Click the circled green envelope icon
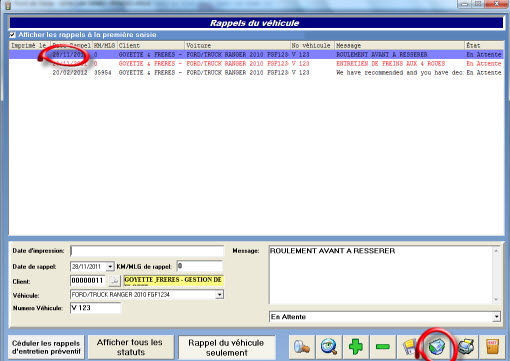The width and height of the screenshot is (510, 361). pyautogui.click(x=436, y=347)
